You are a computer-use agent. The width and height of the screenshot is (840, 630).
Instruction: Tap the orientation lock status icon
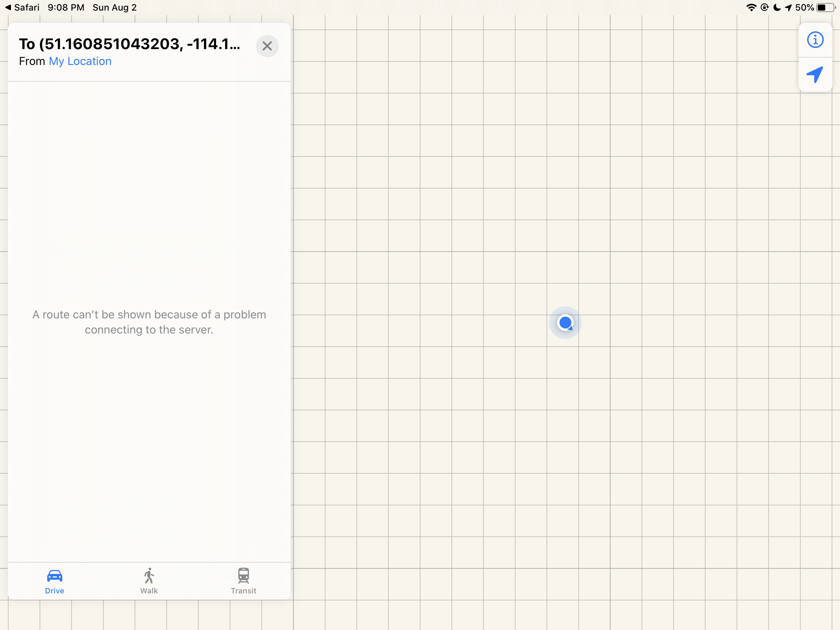point(764,8)
